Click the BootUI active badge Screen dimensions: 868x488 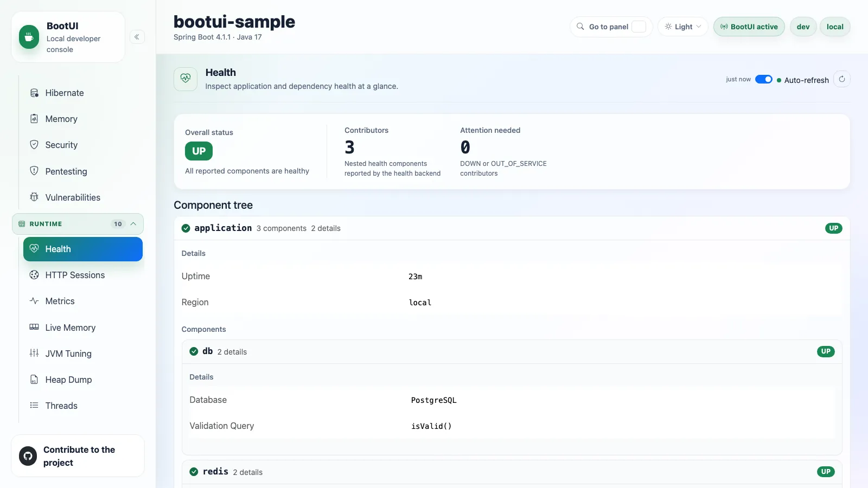pyautogui.click(x=749, y=27)
